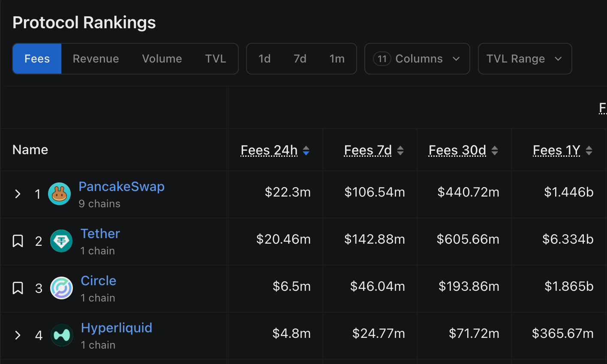Click the $24.77m 7d fees cell
Image resolution: width=607 pixels, height=364 pixels.
[379, 334]
